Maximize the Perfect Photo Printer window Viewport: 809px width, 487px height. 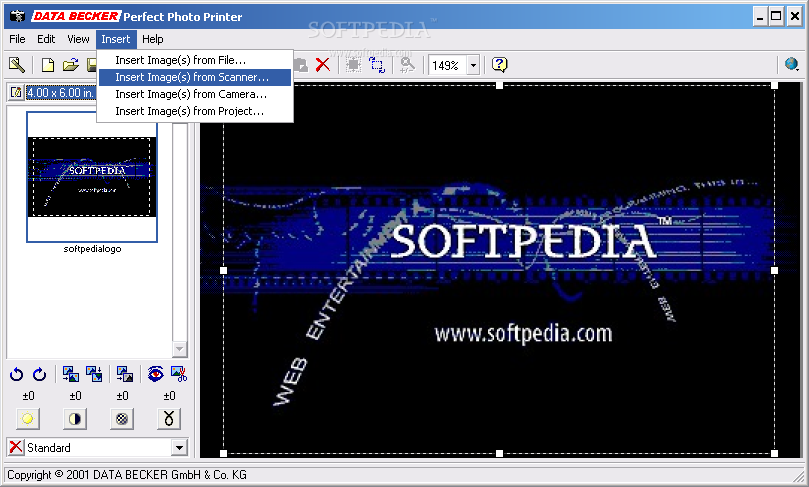775,17
